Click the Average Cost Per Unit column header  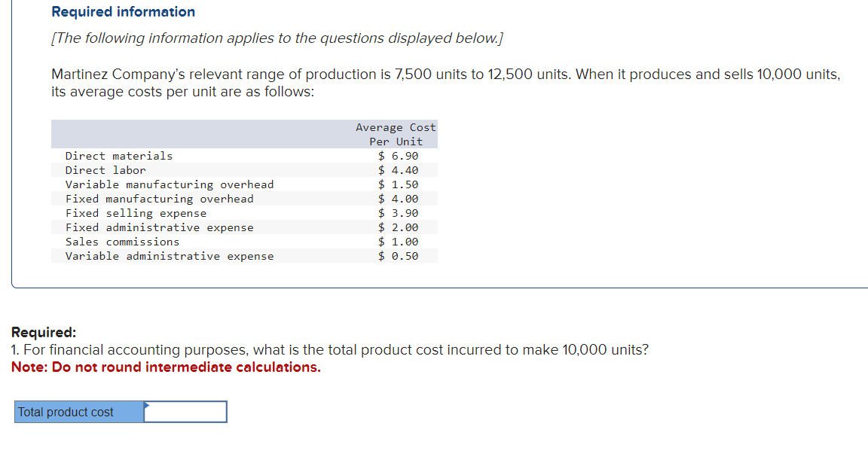click(396, 134)
